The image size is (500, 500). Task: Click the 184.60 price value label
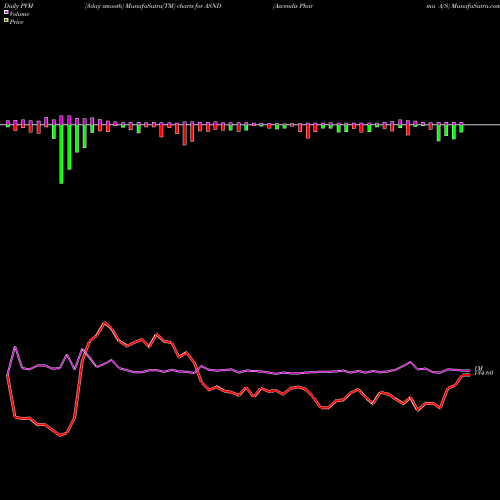(x=484, y=373)
